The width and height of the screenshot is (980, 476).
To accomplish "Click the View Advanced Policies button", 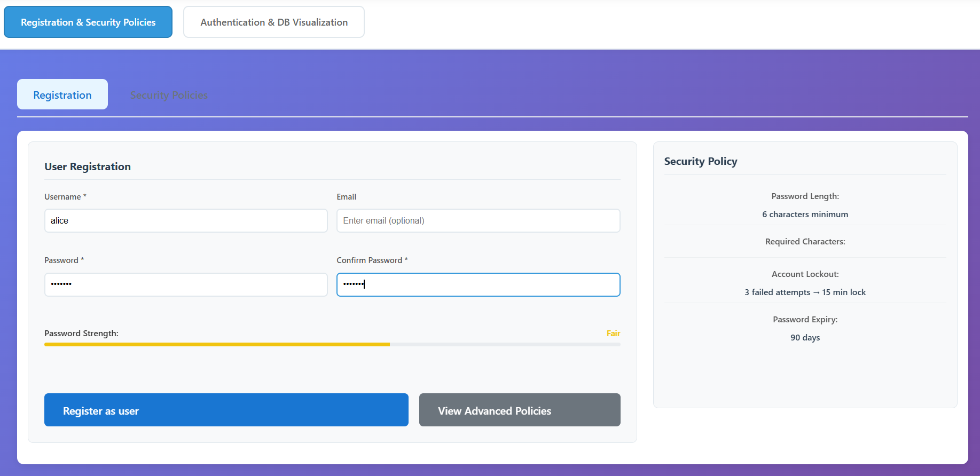I will [519, 410].
